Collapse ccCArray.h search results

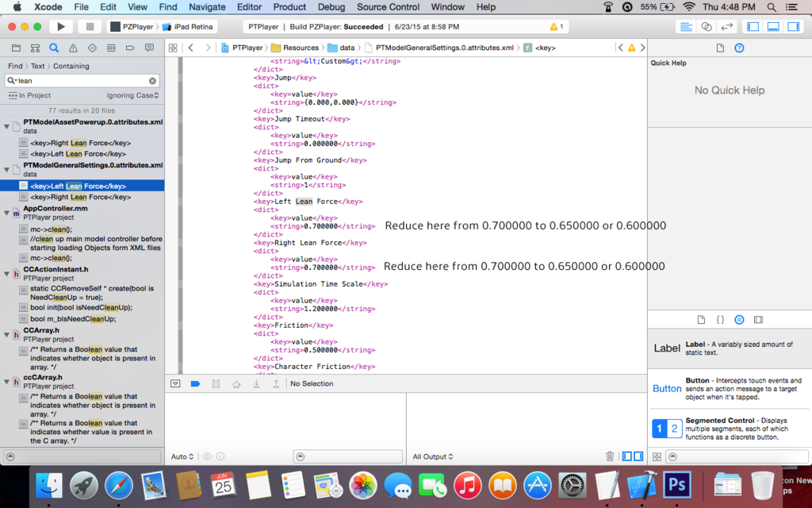tap(6, 382)
